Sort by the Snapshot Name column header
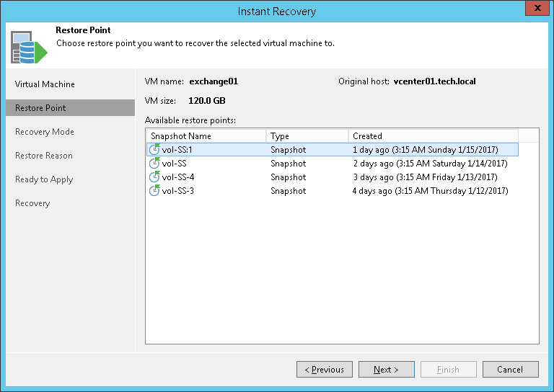Viewport: 554px width, 392px height. (206, 136)
